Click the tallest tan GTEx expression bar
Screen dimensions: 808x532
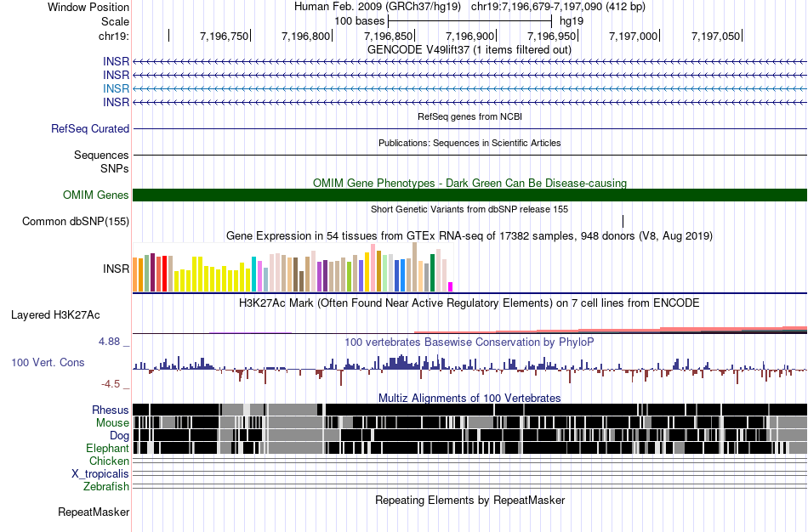tap(414, 268)
